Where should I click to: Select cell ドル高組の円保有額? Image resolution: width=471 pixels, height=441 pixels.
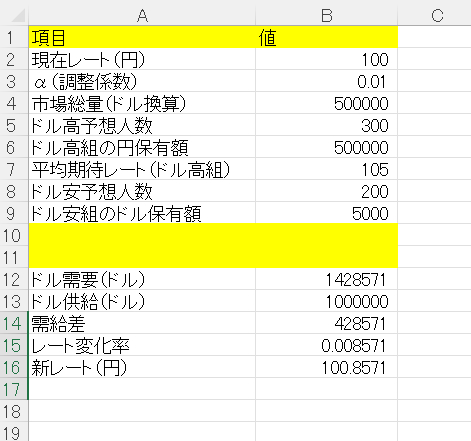[x=142, y=147]
